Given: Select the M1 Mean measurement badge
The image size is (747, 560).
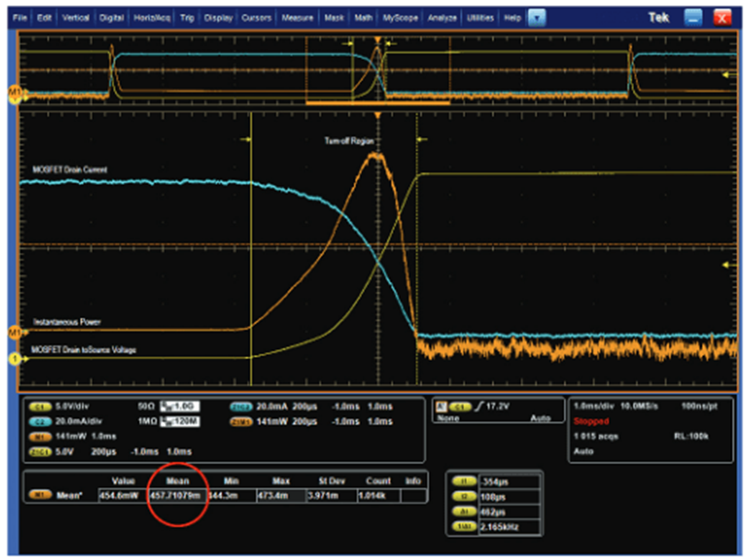Looking at the screenshot, I should tap(40, 496).
